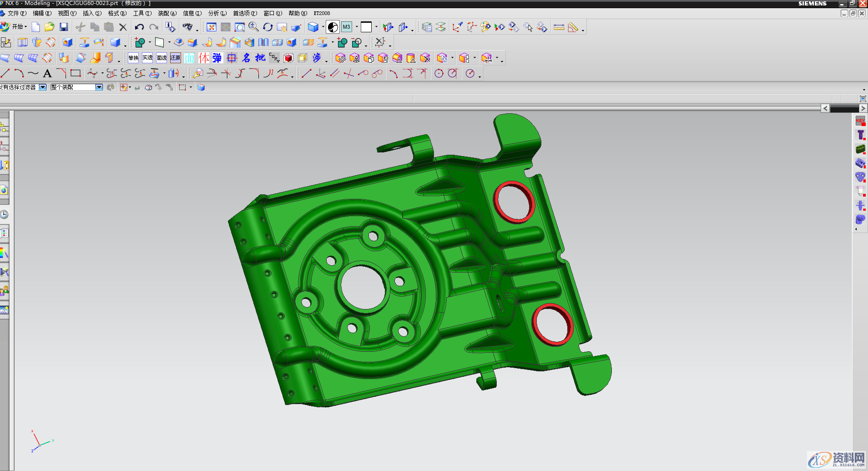Click the 替换 button
Screen dimensions: 868x471
133,58
